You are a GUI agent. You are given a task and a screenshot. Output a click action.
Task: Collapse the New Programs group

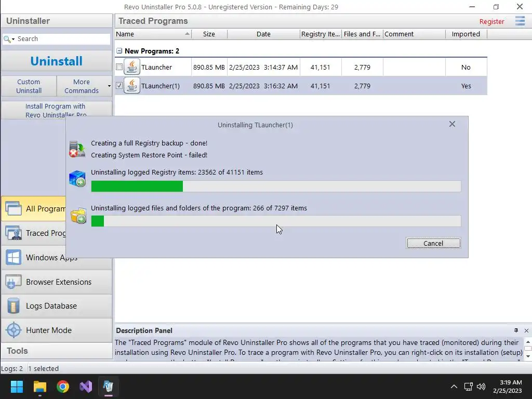point(119,51)
